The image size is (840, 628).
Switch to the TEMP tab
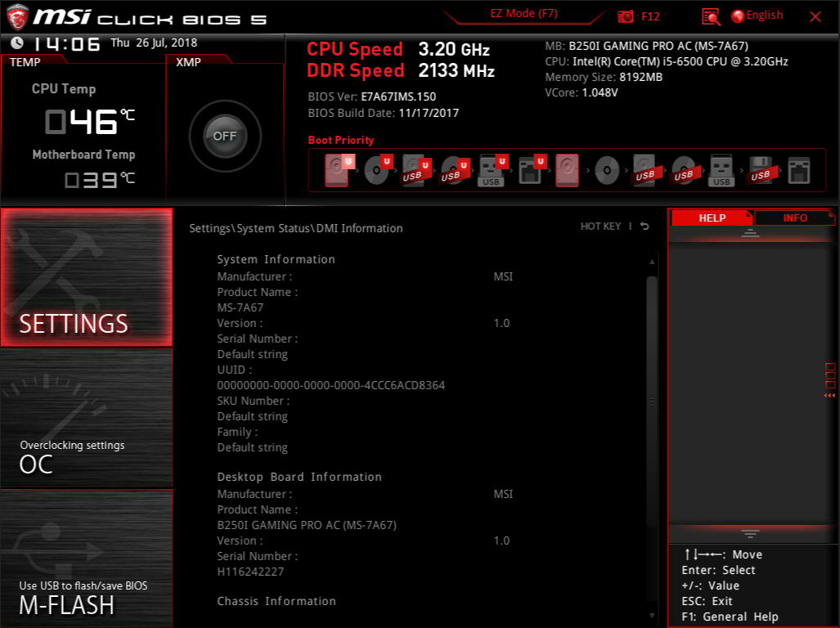tap(25, 61)
